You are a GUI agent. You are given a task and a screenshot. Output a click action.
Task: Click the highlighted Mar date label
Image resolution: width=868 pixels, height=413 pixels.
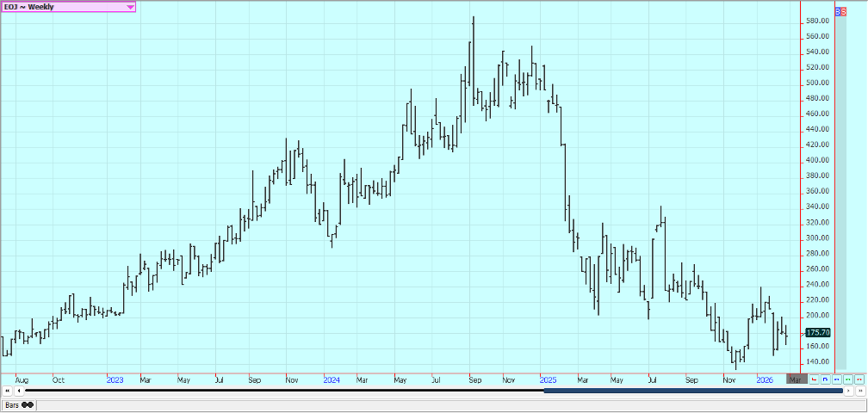point(796,379)
